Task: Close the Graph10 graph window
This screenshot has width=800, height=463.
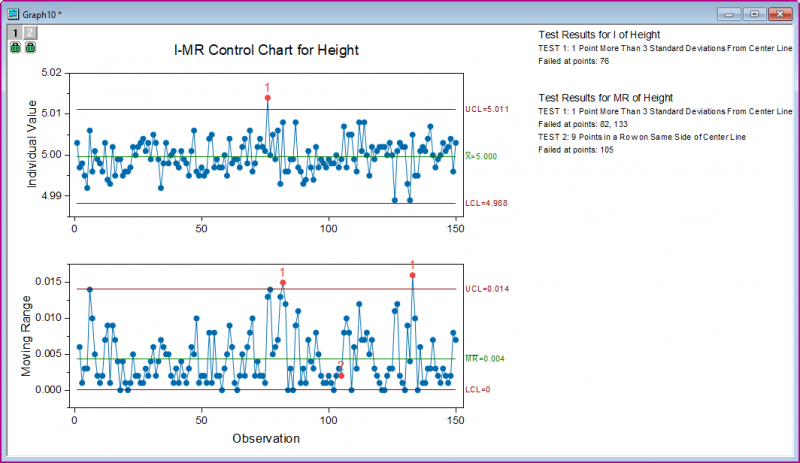Action: pyautogui.click(x=779, y=15)
